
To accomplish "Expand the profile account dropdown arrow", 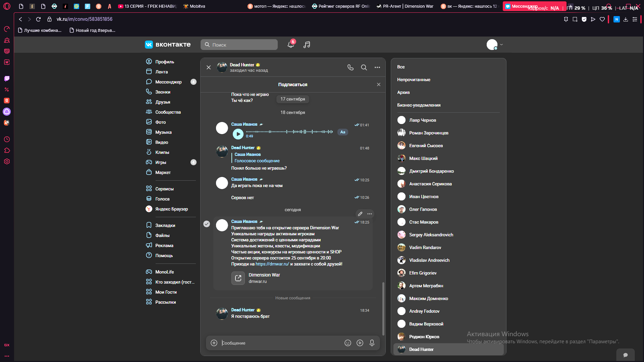I will [501, 45].
